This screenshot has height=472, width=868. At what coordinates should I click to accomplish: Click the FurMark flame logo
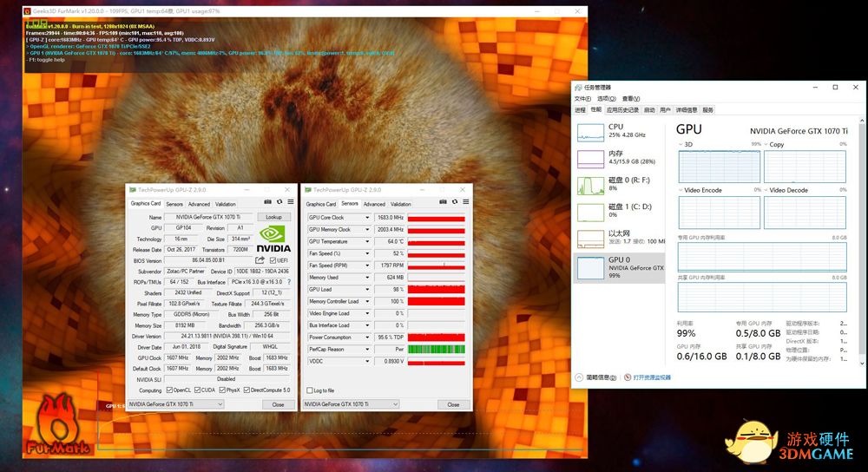pyautogui.click(x=58, y=423)
